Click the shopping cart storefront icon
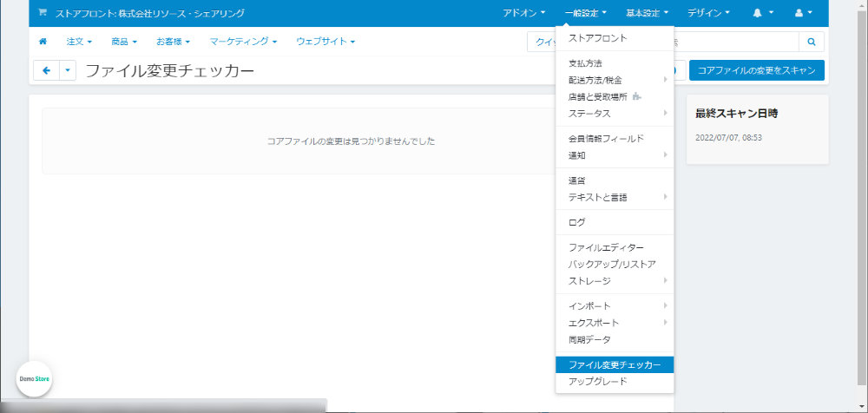This screenshot has width=868, height=413. point(43,12)
